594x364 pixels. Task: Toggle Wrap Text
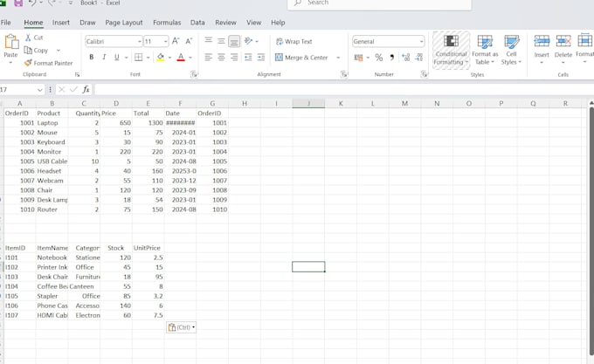pos(294,41)
